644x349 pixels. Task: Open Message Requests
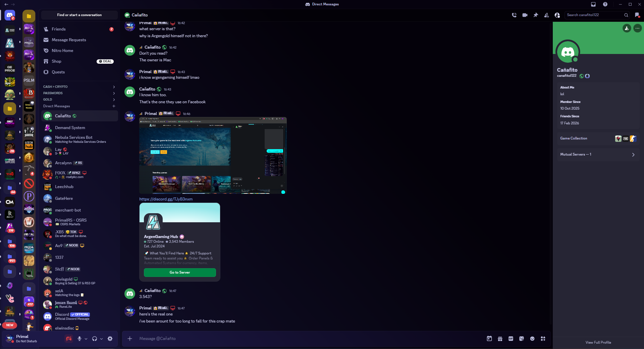[x=79, y=40]
